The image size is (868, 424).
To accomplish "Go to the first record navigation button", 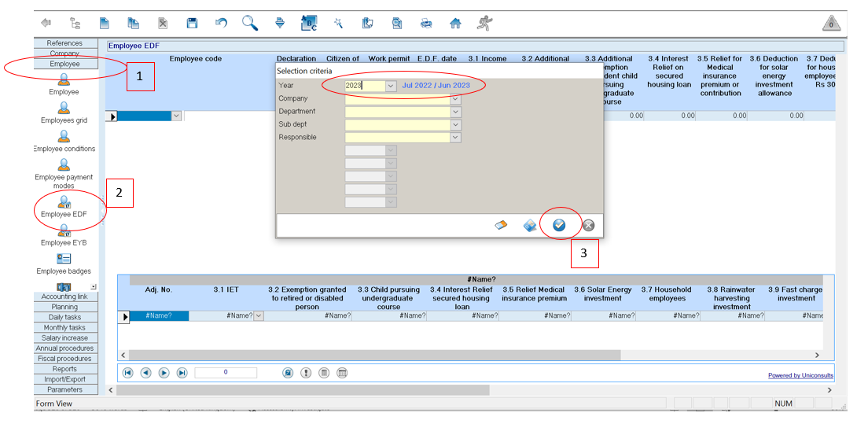I will click(x=127, y=373).
